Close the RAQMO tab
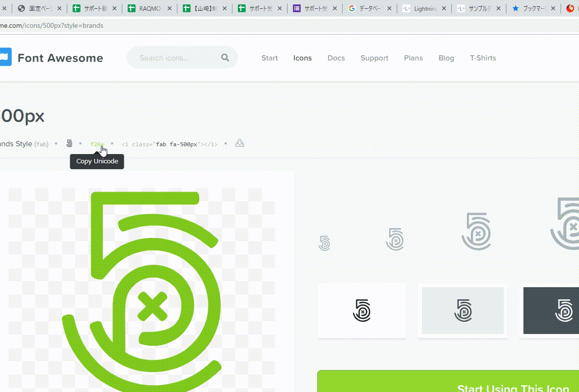Screen dimensions: 579x392 [170, 8]
